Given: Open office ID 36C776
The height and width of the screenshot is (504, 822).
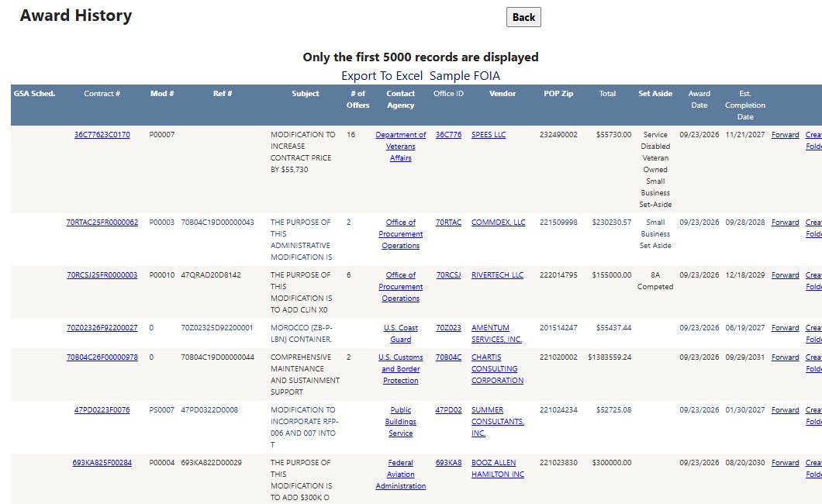Looking at the screenshot, I should [449, 135].
